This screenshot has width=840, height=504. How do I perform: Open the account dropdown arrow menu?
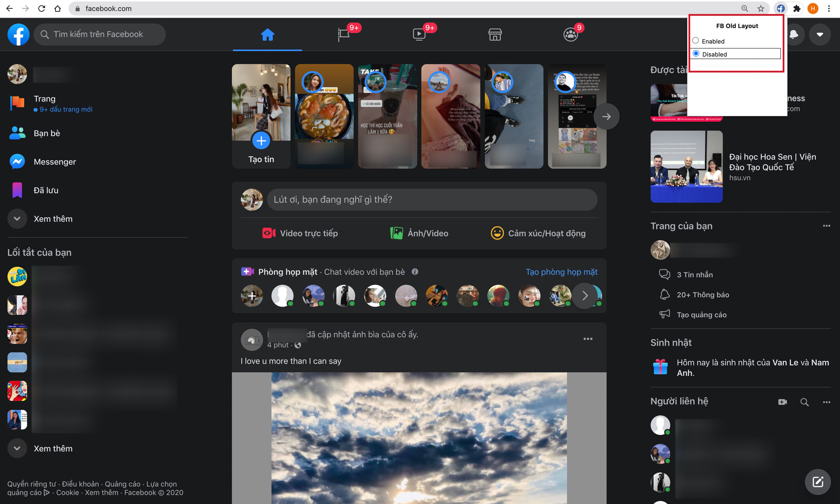pyautogui.click(x=820, y=34)
